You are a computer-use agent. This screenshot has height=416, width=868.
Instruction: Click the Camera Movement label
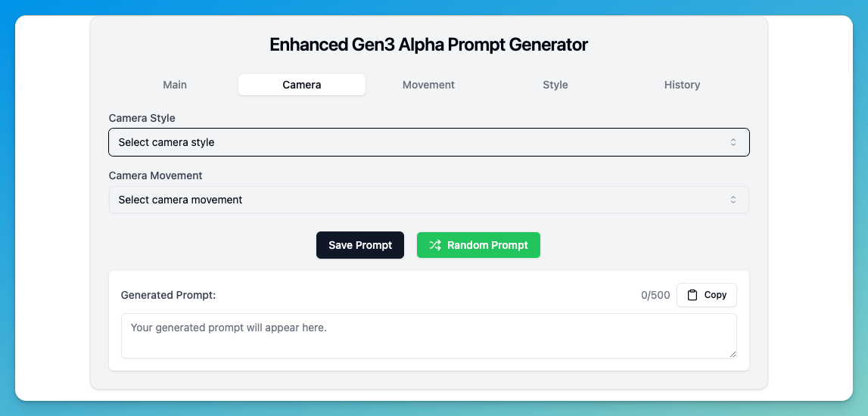156,175
